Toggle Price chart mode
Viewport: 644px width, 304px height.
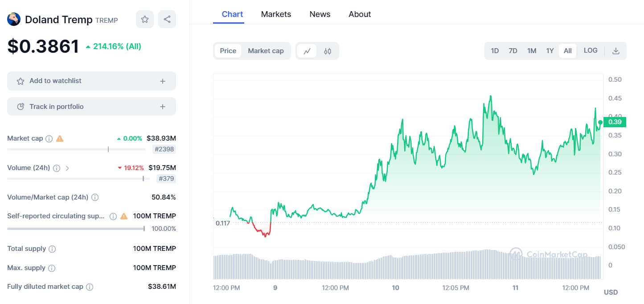pos(228,51)
